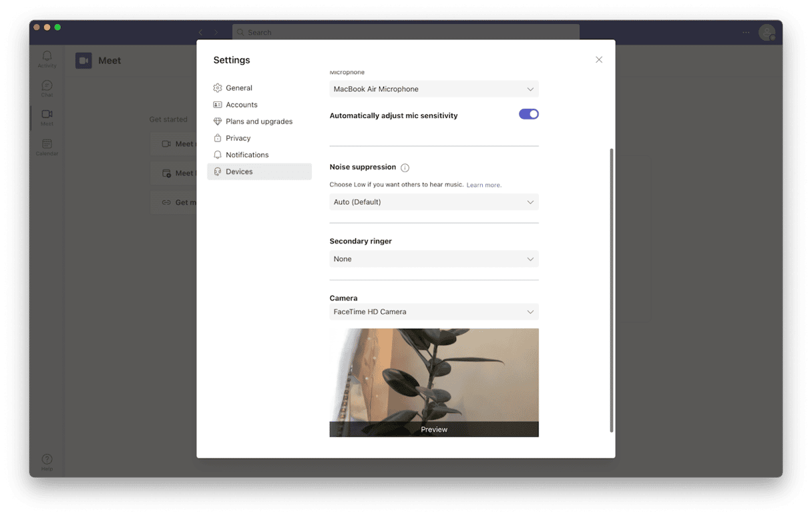Image resolution: width=812 pixels, height=516 pixels.
Task: Go back using the back arrow
Action: click(x=200, y=32)
